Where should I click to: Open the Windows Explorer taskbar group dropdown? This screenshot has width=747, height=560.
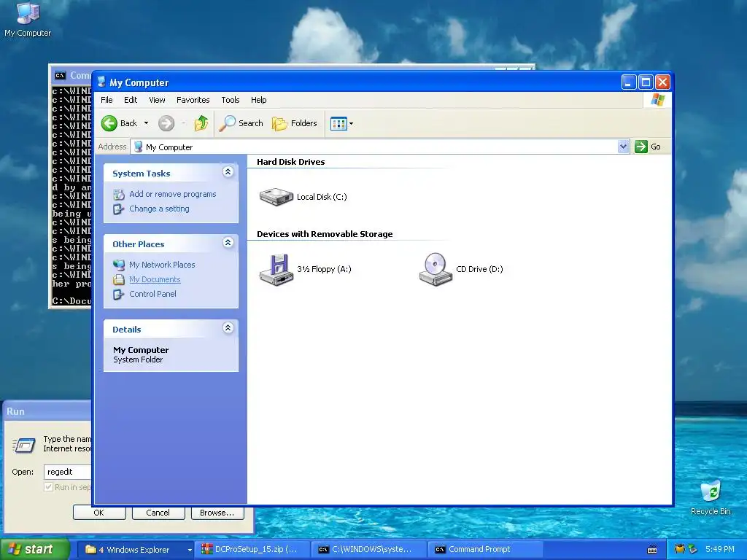coord(190,550)
